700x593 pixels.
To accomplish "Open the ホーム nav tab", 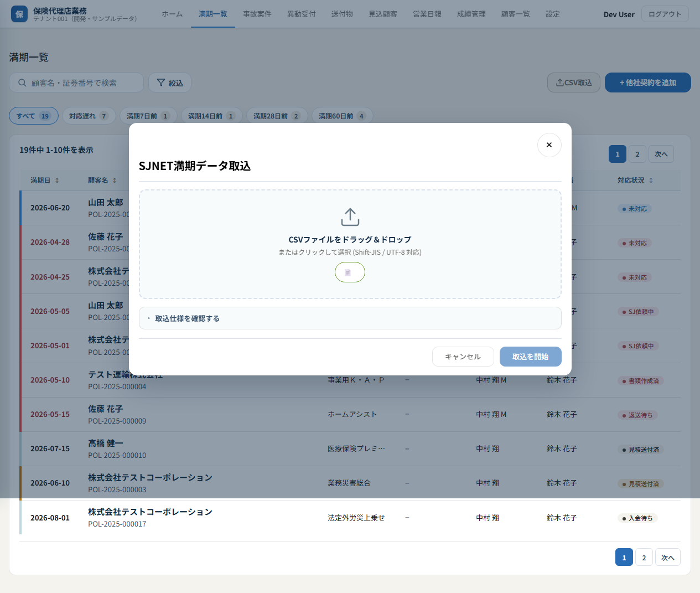I will pos(172,14).
